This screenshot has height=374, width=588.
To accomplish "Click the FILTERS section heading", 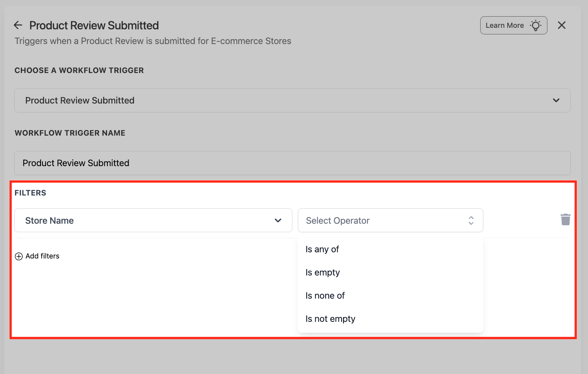I will (31, 193).
